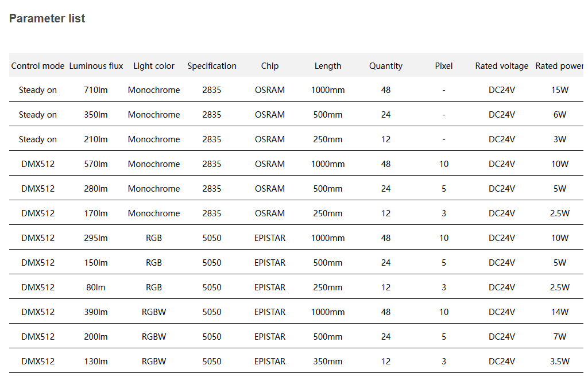The width and height of the screenshot is (588, 381).
Task: Click the Length column header
Action: 328,66
